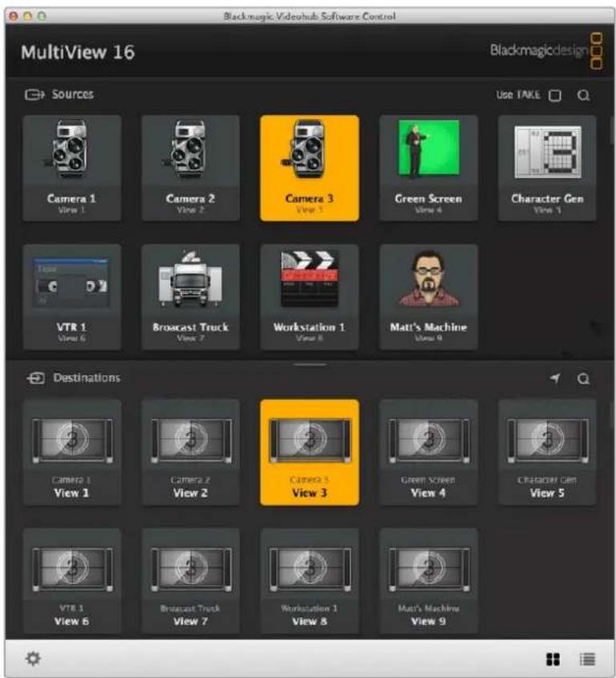
Task: Switch to list view layout
Action: [x=587, y=659]
